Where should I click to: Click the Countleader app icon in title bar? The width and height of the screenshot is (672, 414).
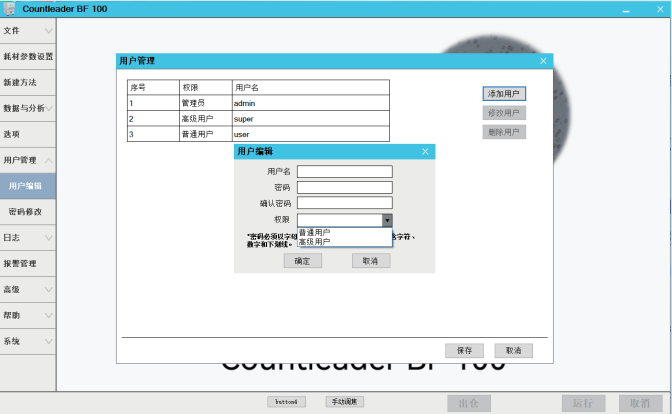(8, 9)
